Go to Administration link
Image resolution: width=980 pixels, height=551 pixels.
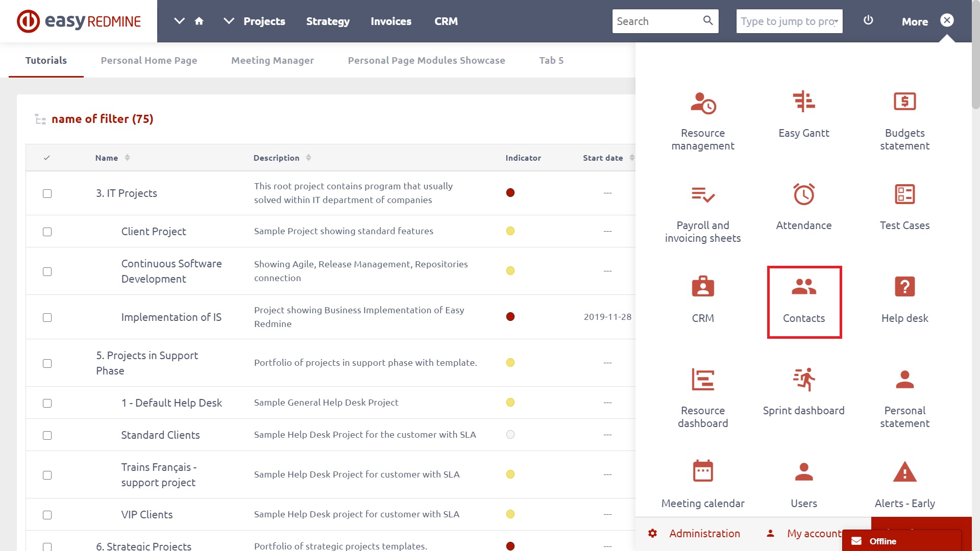coord(704,533)
